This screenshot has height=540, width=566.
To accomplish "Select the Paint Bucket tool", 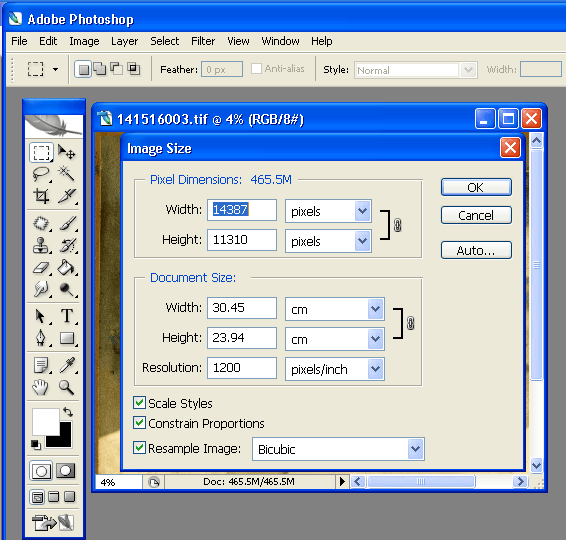I will [67, 267].
